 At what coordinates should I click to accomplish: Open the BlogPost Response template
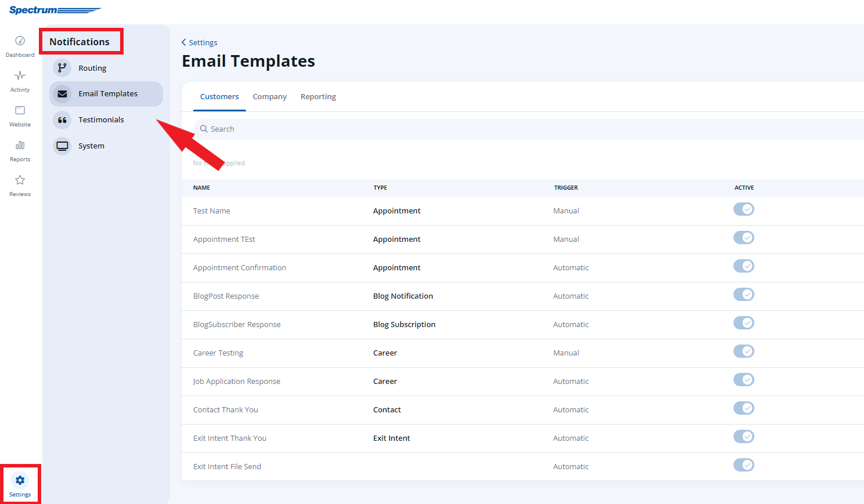pos(226,296)
